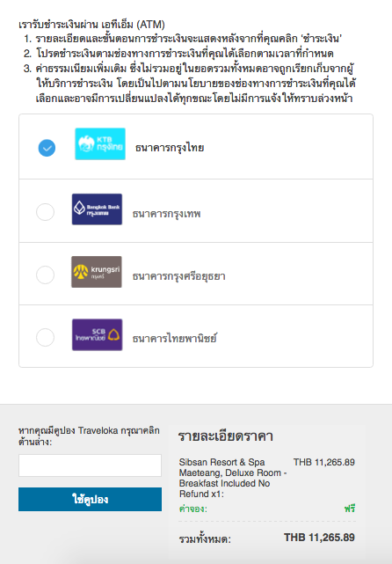The width and height of the screenshot is (392, 564).
Task: Click the Krungsri bank logo
Action: pyautogui.click(x=97, y=272)
